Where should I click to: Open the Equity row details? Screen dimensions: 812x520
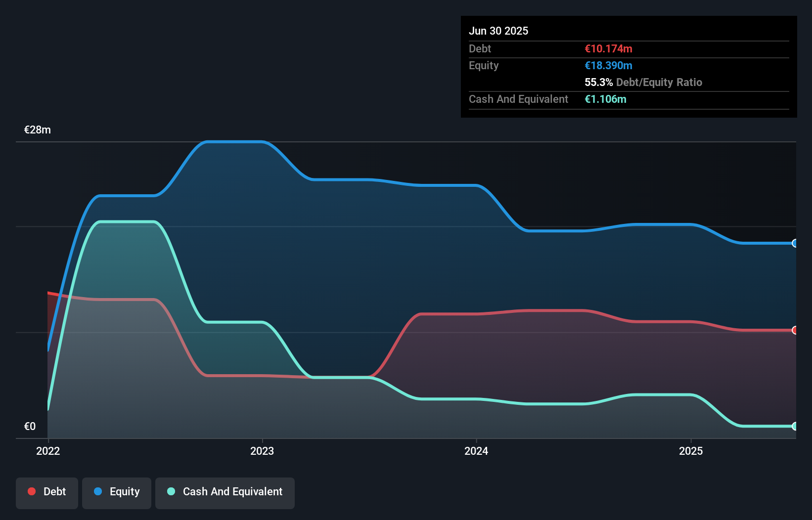(x=483, y=65)
